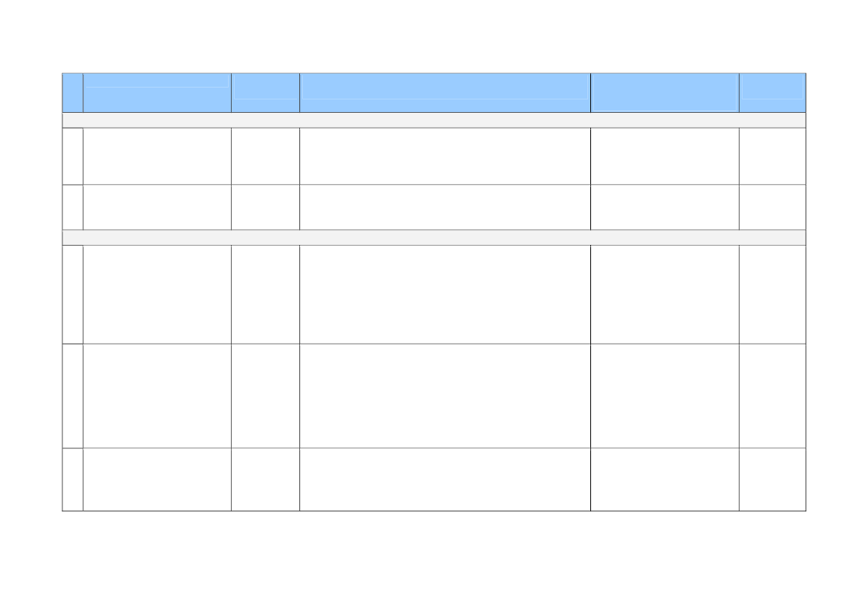Select last column cell in second white row

point(772,208)
